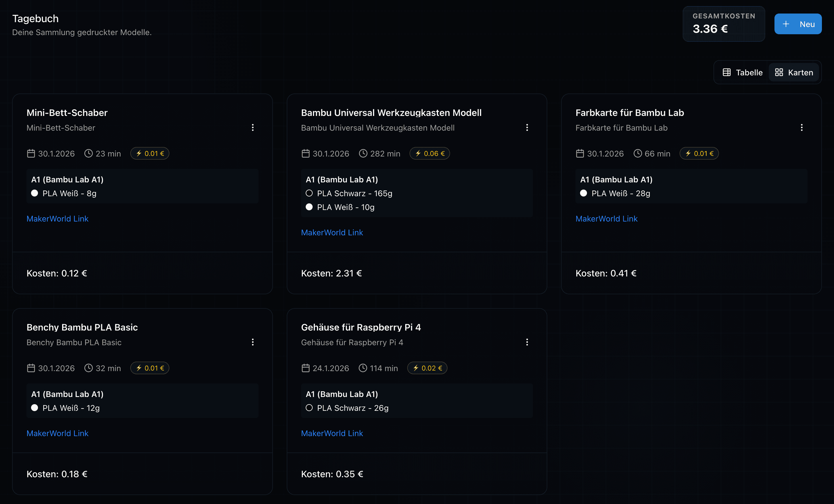Click the calendar icon on the Benchy card

(31, 368)
